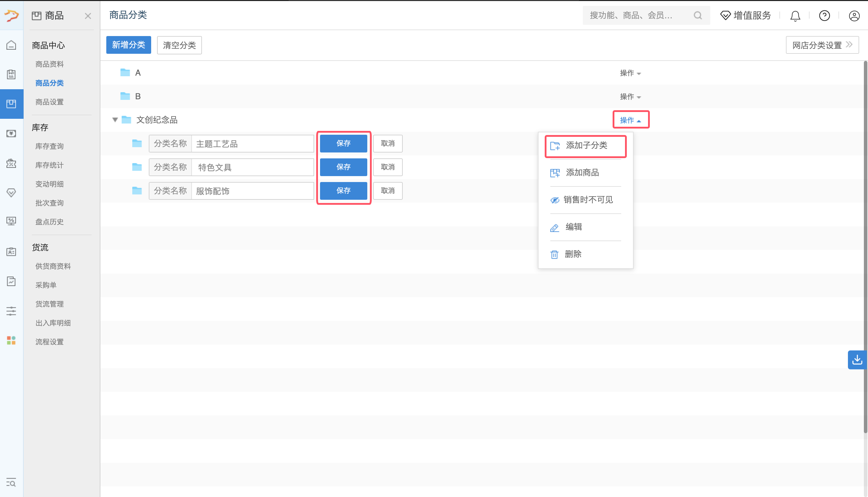
Task: Click the user account avatar icon
Action: click(854, 16)
